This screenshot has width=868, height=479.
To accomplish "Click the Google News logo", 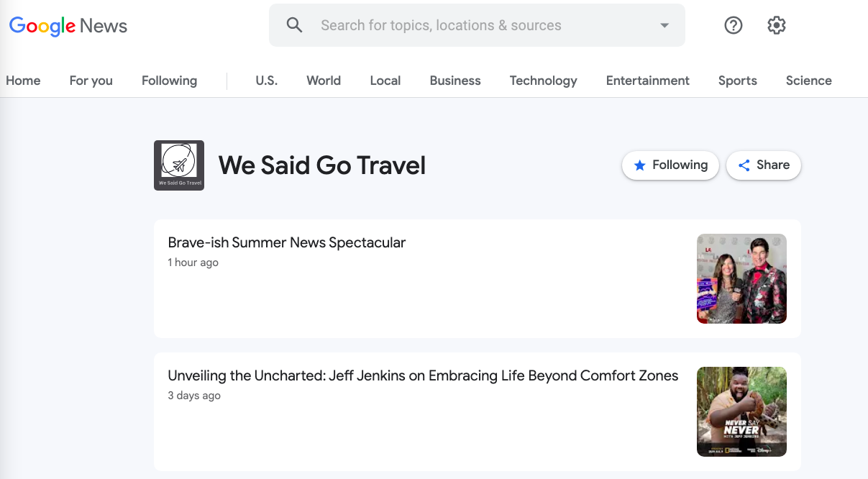I will tap(68, 26).
